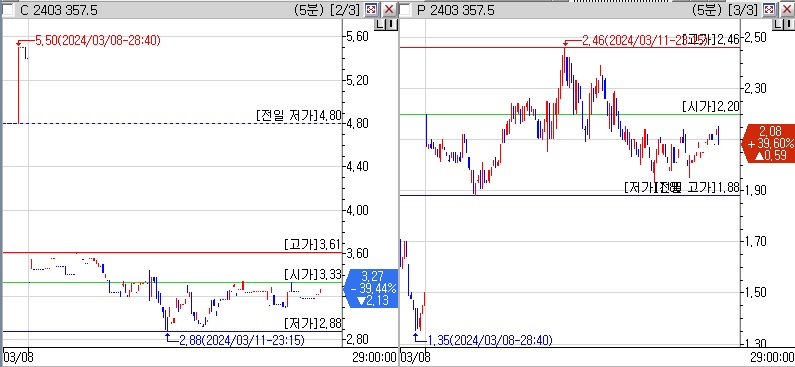Select the 2.88(2024/03/11-23:15) low annotation

point(242,340)
